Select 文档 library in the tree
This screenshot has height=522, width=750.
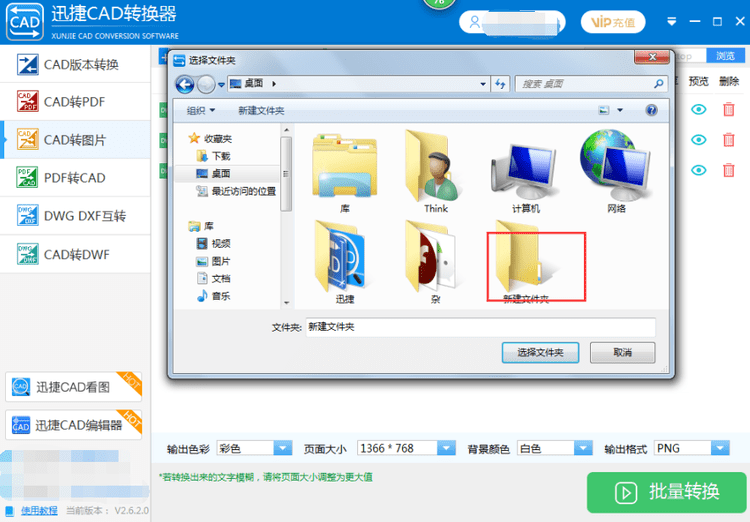(213, 278)
